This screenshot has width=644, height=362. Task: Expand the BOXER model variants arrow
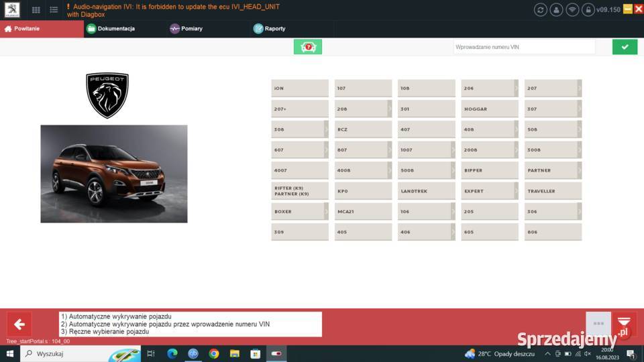pos(326,212)
